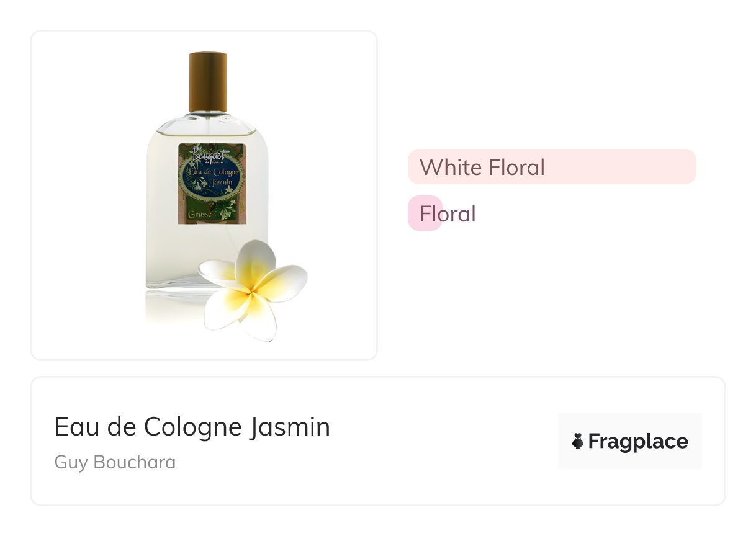
Task: Click the "Floral" accord label text
Action: coord(448,214)
